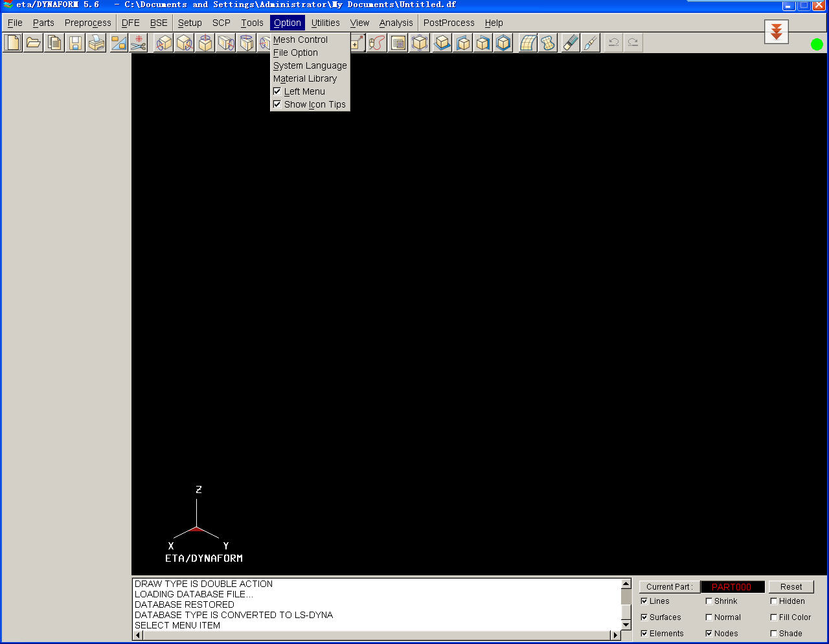Toggle the Left Menu checkbox

tap(277, 91)
